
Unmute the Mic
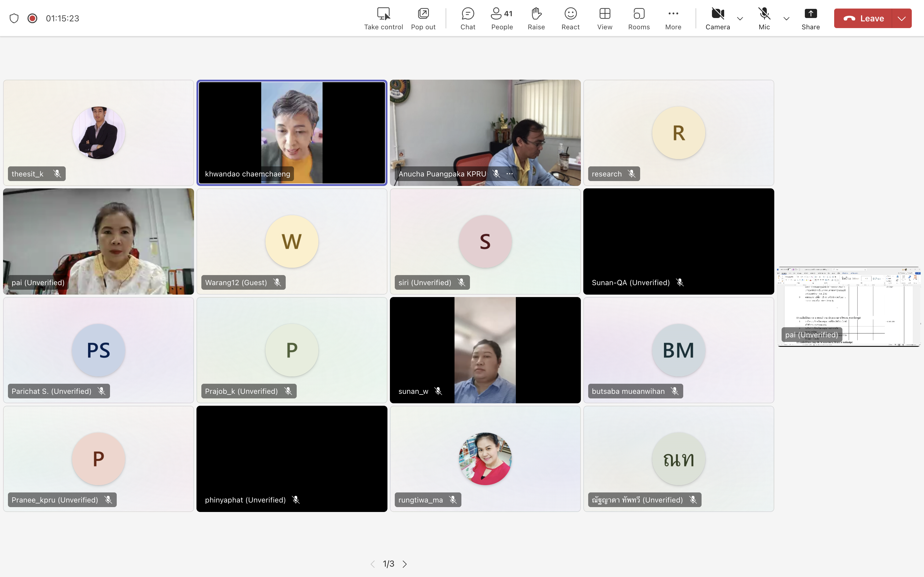(764, 18)
